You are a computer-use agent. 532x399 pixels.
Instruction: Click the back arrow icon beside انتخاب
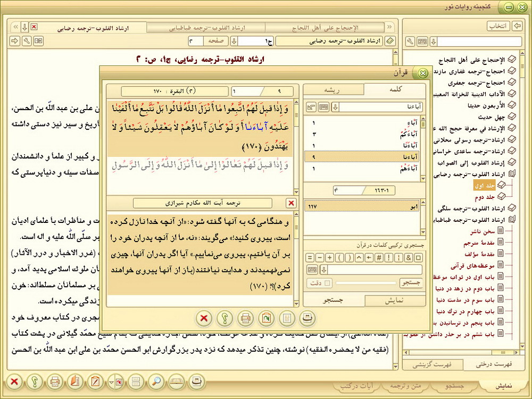coord(517,26)
